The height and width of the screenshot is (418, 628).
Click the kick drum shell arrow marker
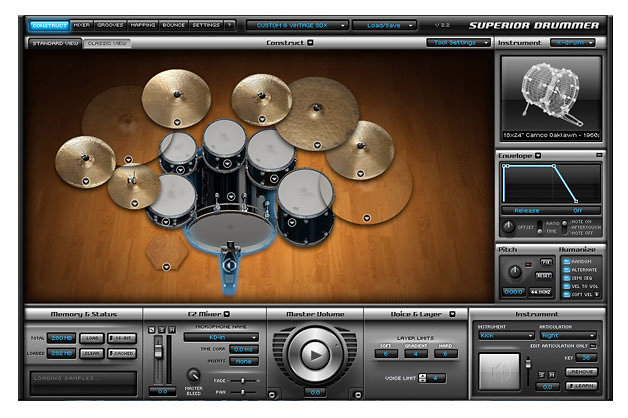pyautogui.click(x=231, y=196)
